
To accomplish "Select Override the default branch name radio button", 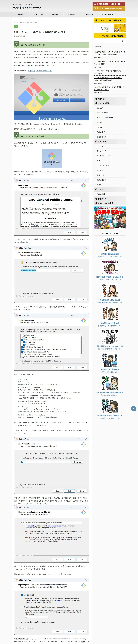I will click(22, 607).
